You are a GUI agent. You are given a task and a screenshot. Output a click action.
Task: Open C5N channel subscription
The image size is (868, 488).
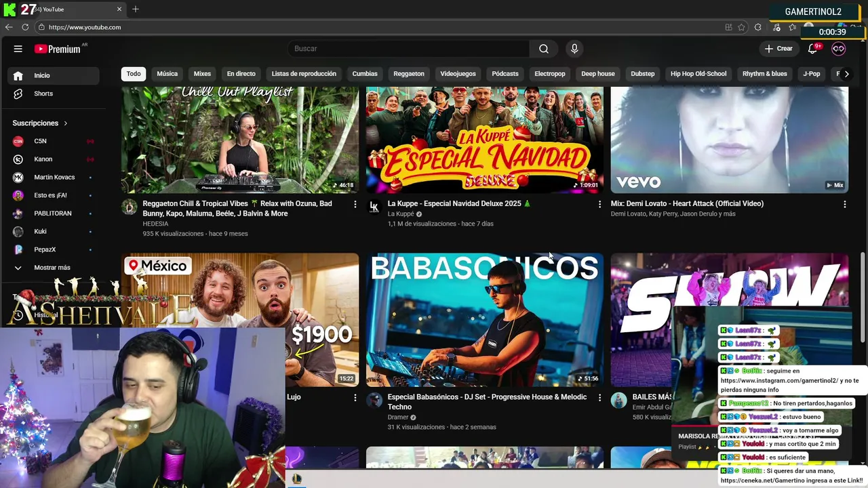pos(53,141)
